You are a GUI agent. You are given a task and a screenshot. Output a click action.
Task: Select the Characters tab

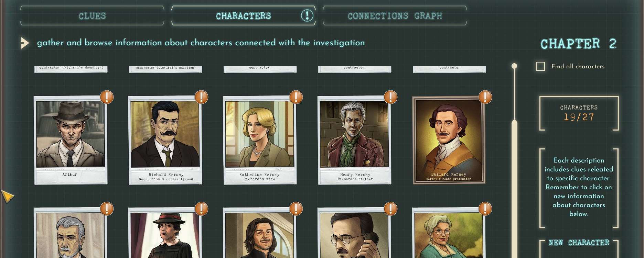243,16
